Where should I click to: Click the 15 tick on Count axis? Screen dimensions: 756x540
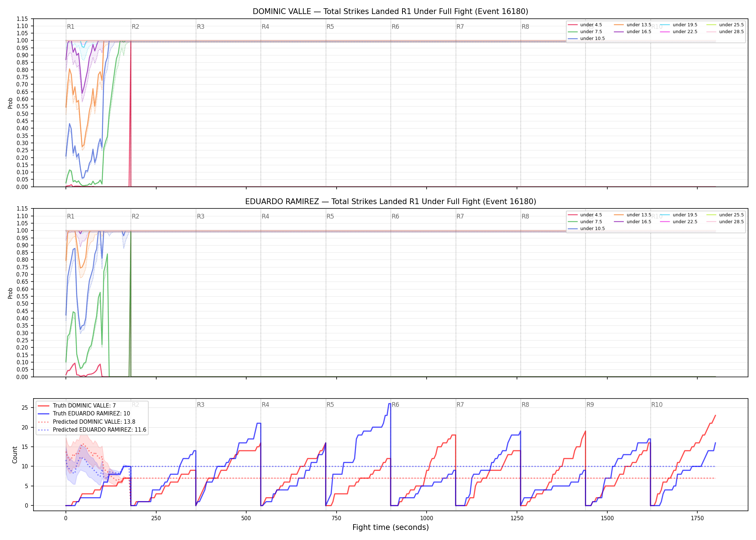click(x=25, y=447)
